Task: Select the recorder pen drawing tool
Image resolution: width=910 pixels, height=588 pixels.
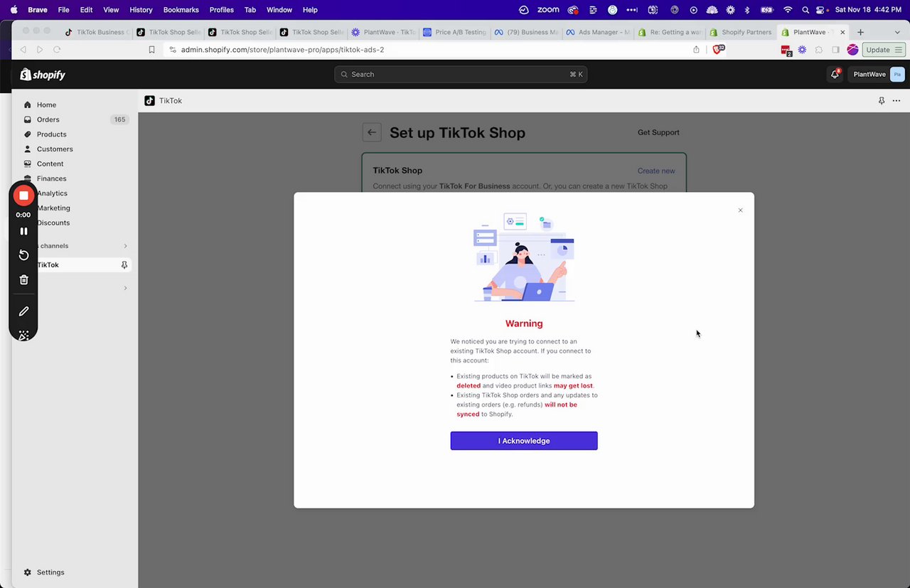Action: coord(23,311)
